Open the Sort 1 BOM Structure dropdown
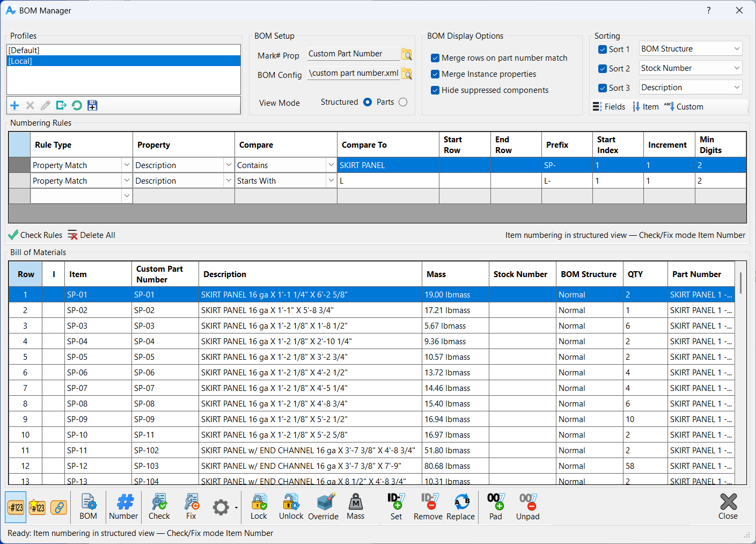The height and width of the screenshot is (544, 756). click(x=737, y=49)
